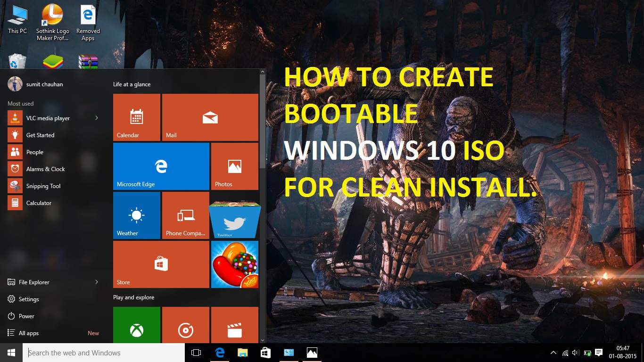
Task: Click the sumit chauhan user account
Action: (36, 84)
